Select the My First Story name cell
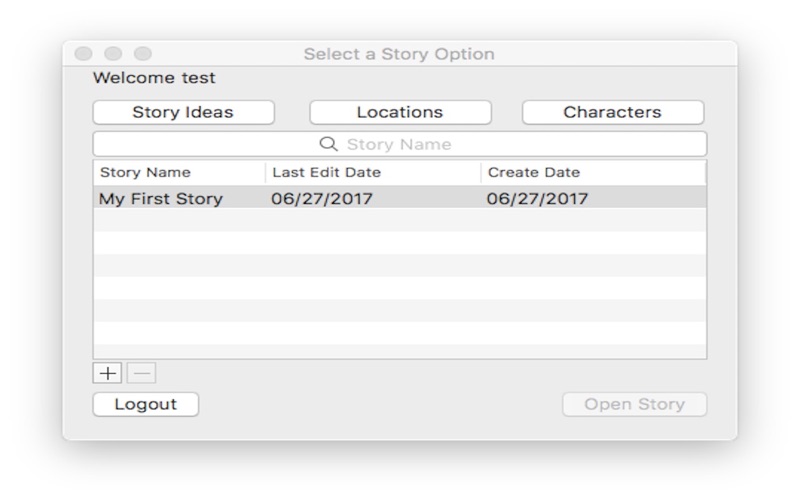 click(161, 198)
